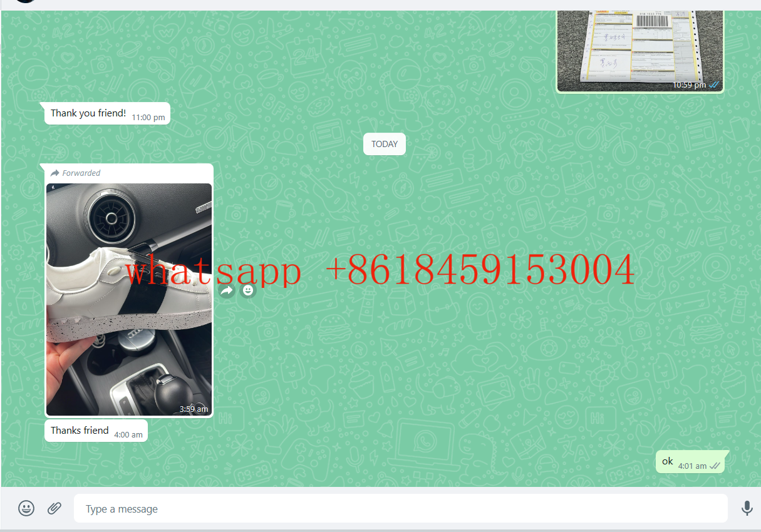Click the 3:59 am timestamp on photo
The image size is (761, 532).
[194, 409]
